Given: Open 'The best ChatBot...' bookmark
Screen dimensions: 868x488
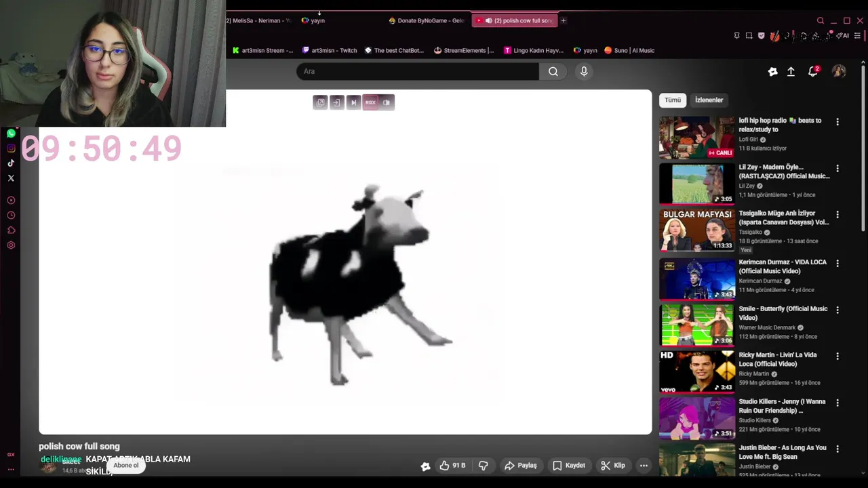Looking at the screenshot, I should point(395,50).
